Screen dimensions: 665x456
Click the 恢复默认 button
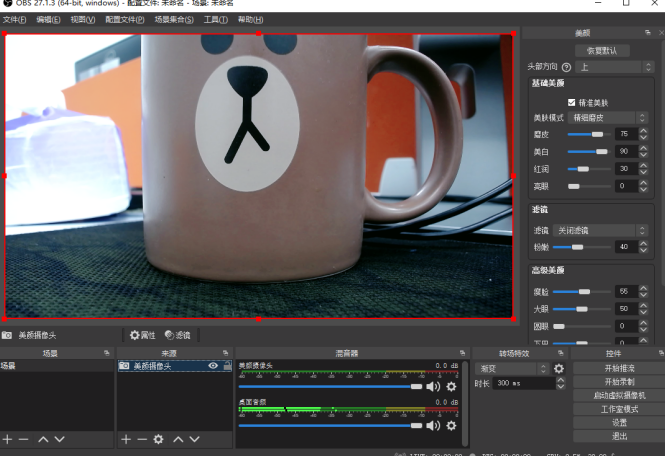coord(602,51)
